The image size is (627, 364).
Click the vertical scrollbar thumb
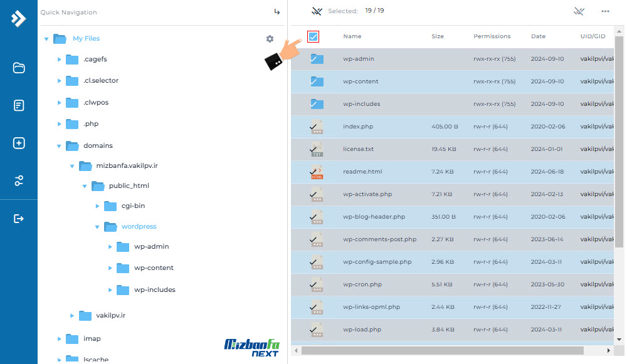619,142
